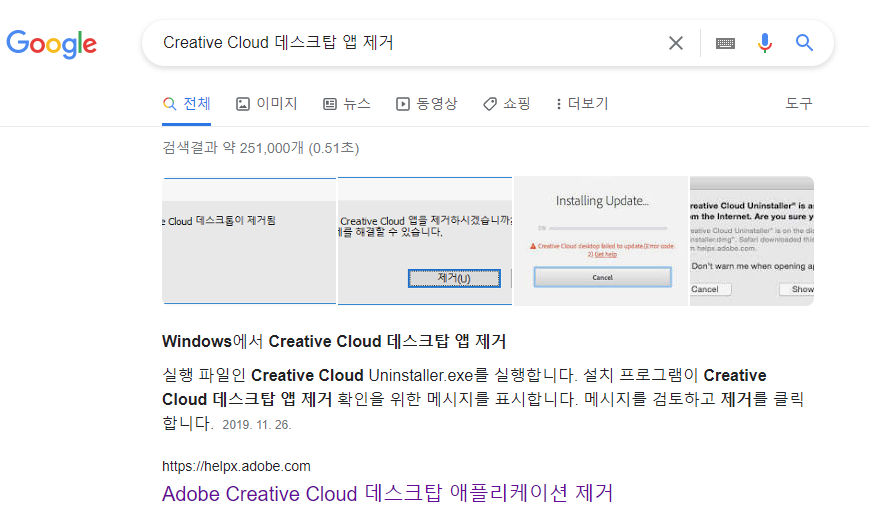
Task: Click the https://helpx.adobe.com URL text
Action: pyautogui.click(x=236, y=466)
